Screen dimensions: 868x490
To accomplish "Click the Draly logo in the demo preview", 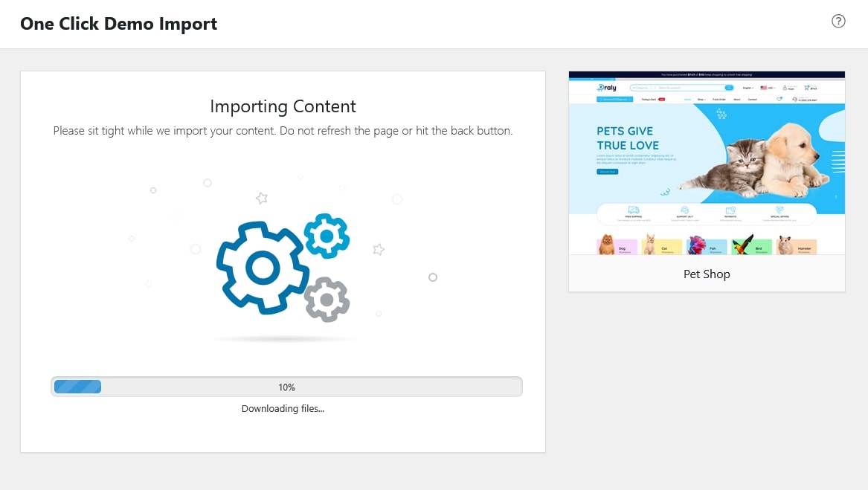I will coord(608,87).
